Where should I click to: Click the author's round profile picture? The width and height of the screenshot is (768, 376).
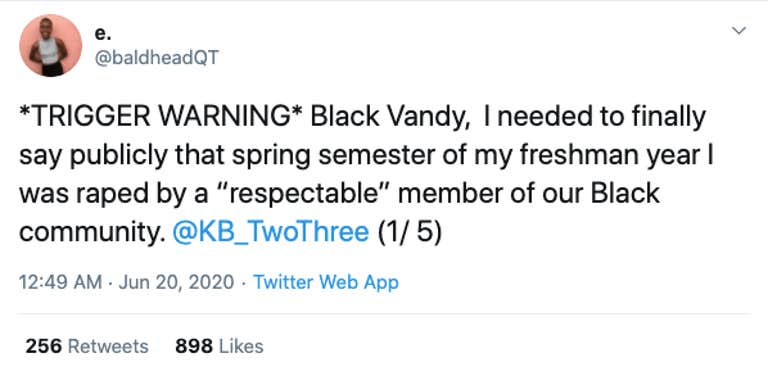pyautogui.click(x=50, y=45)
